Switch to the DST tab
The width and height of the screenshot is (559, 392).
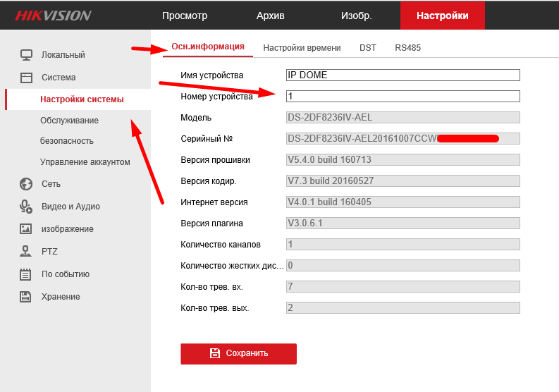pyautogui.click(x=368, y=48)
